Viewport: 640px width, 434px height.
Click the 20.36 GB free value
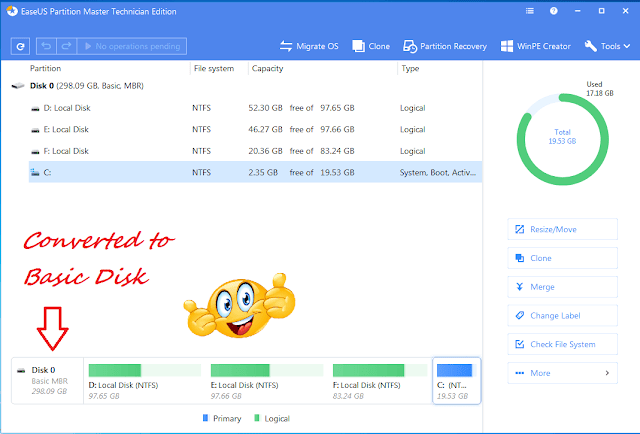click(x=265, y=151)
